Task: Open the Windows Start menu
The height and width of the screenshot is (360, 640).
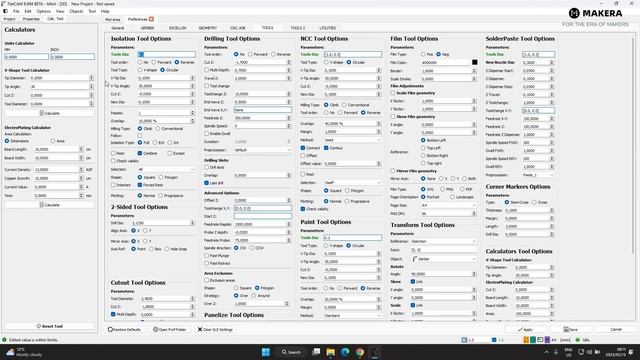Action: coord(266,352)
